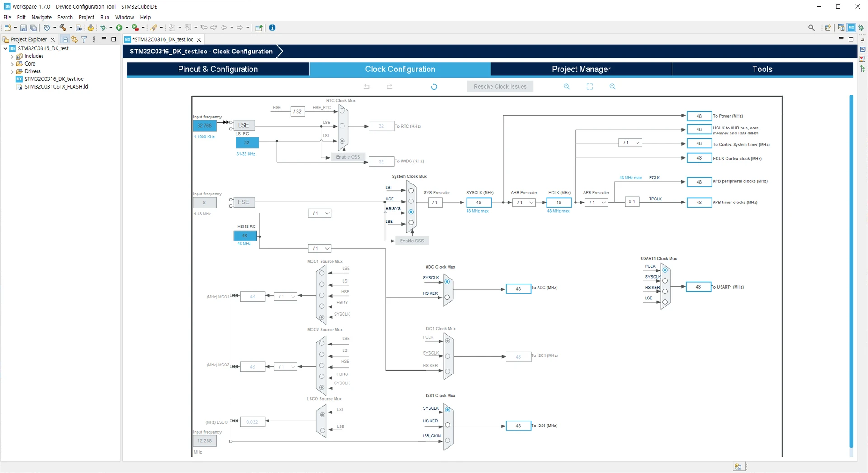This screenshot has height=473, width=868.
Task: Expand the Drivers folder in project tree
Action: pos(12,71)
